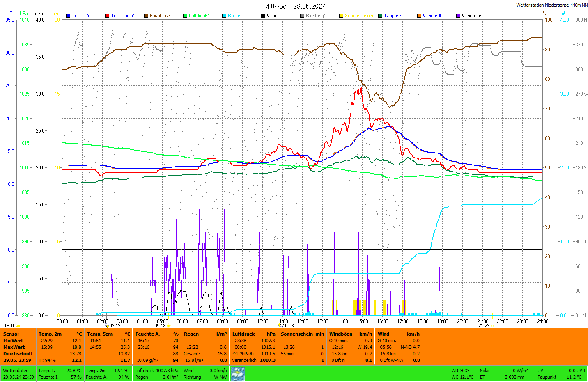Click the Luftdruck column header in table

point(243,334)
